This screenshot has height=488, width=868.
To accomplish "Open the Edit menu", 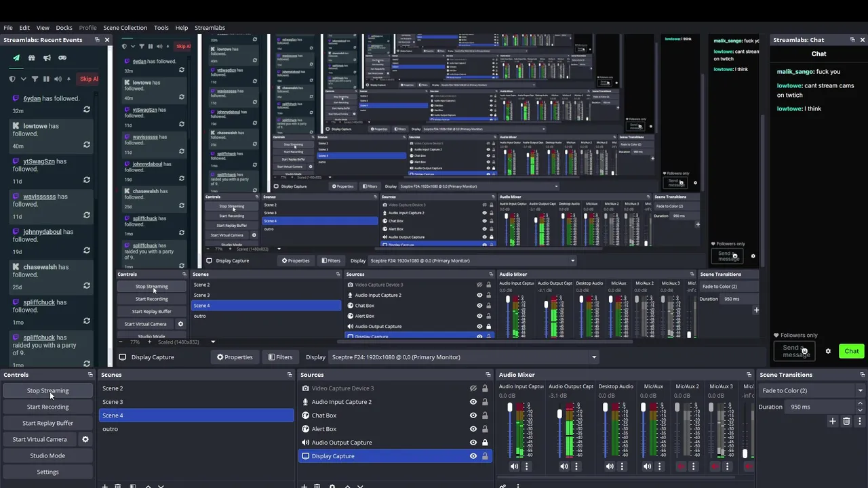I will pos(24,28).
